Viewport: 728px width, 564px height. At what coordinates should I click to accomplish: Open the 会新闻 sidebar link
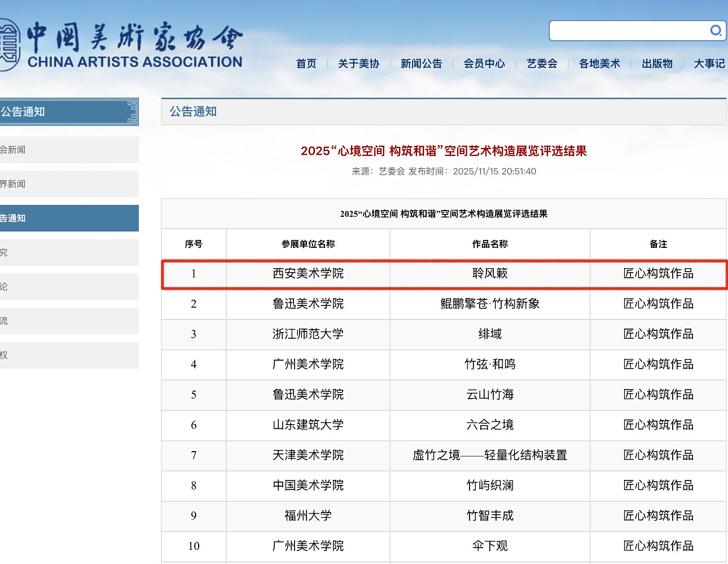click(68, 150)
